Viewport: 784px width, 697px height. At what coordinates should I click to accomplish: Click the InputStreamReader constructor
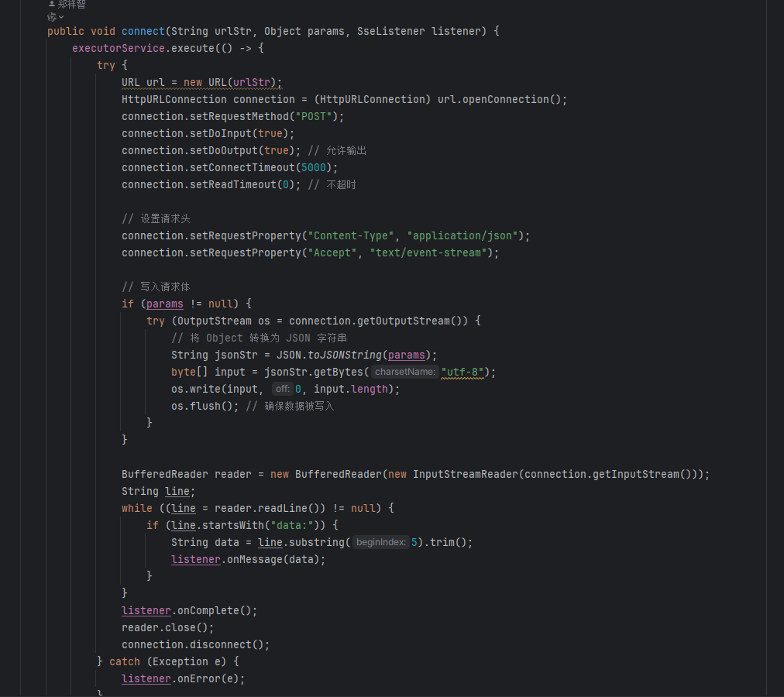tap(466, 474)
